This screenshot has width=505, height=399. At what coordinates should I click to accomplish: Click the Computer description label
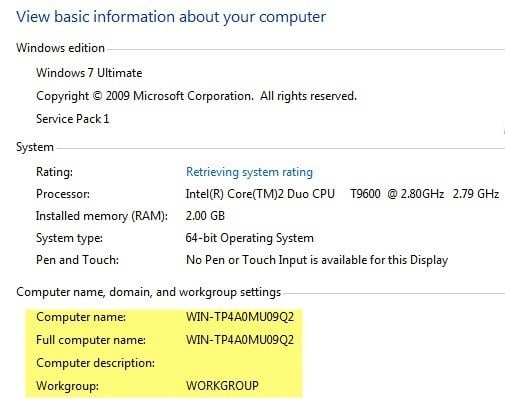pyautogui.click(x=95, y=363)
